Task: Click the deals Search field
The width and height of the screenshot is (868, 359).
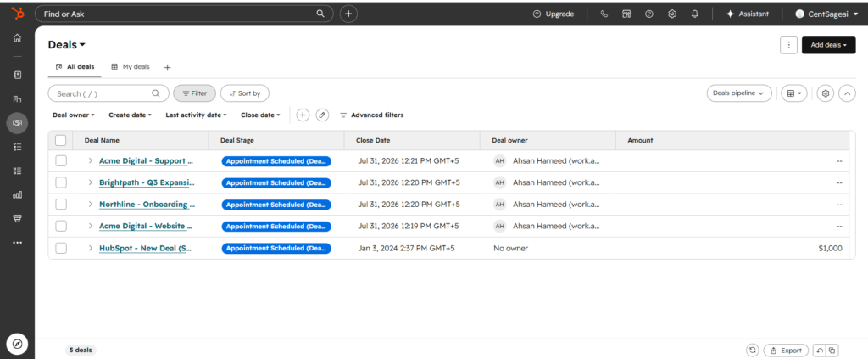Action: click(x=108, y=93)
